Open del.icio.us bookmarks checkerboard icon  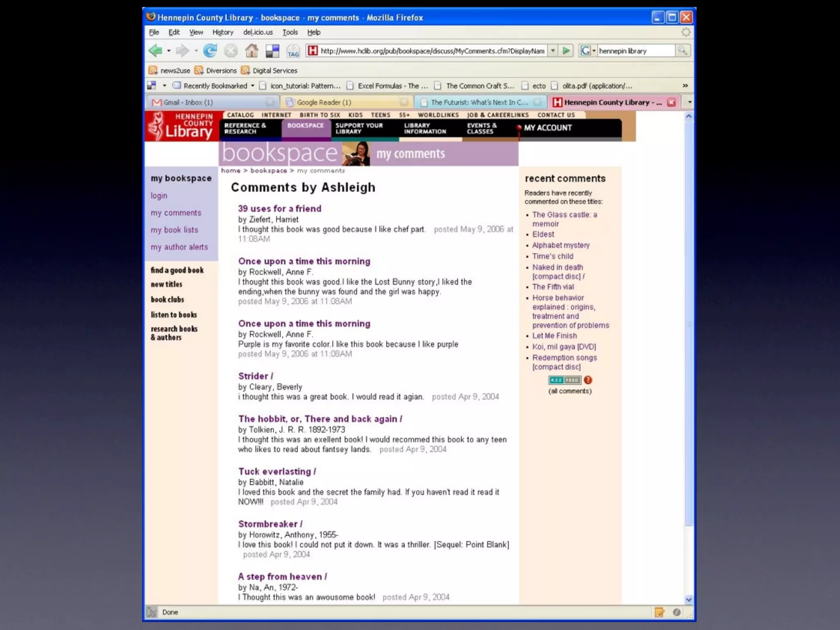[272, 51]
